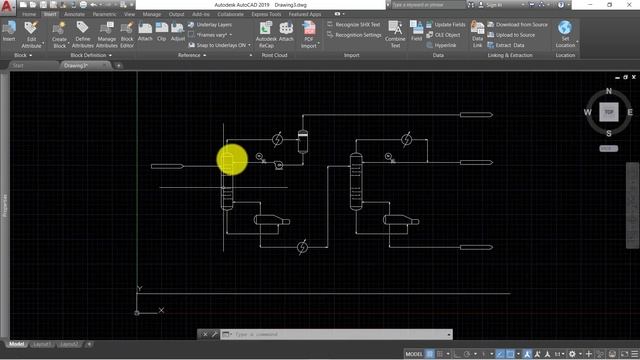The height and width of the screenshot is (360, 640).
Task: Click the Insert block tool
Action: tap(9, 31)
